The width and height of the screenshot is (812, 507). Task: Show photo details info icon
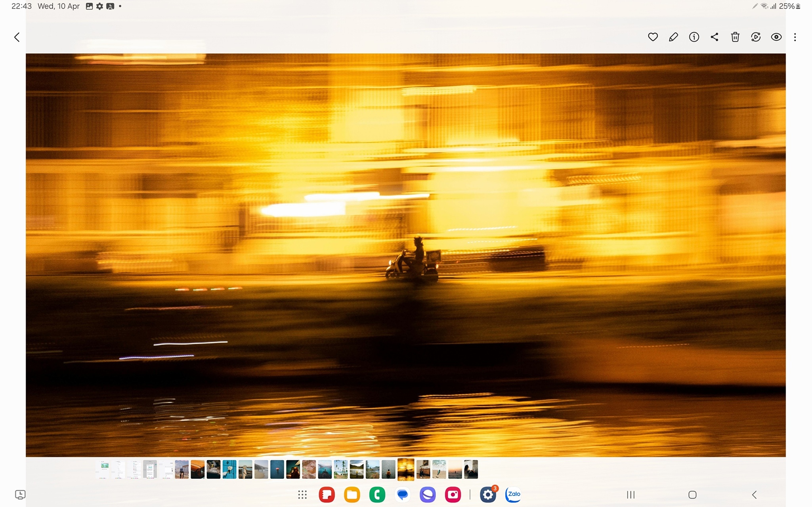pos(694,37)
